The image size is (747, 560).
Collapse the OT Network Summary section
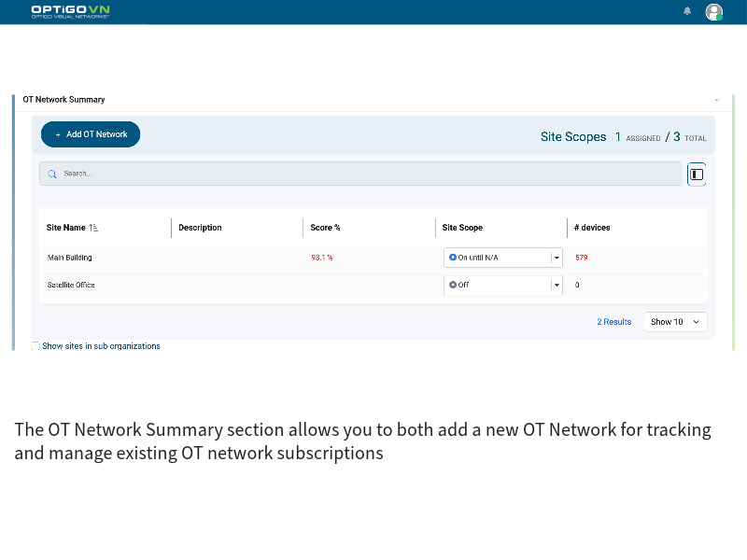pos(716,99)
